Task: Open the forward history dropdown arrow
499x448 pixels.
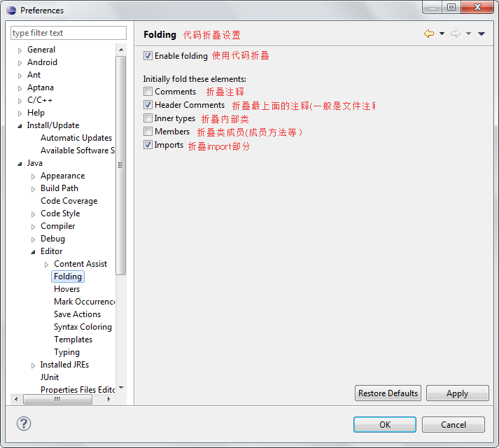Action: point(468,34)
